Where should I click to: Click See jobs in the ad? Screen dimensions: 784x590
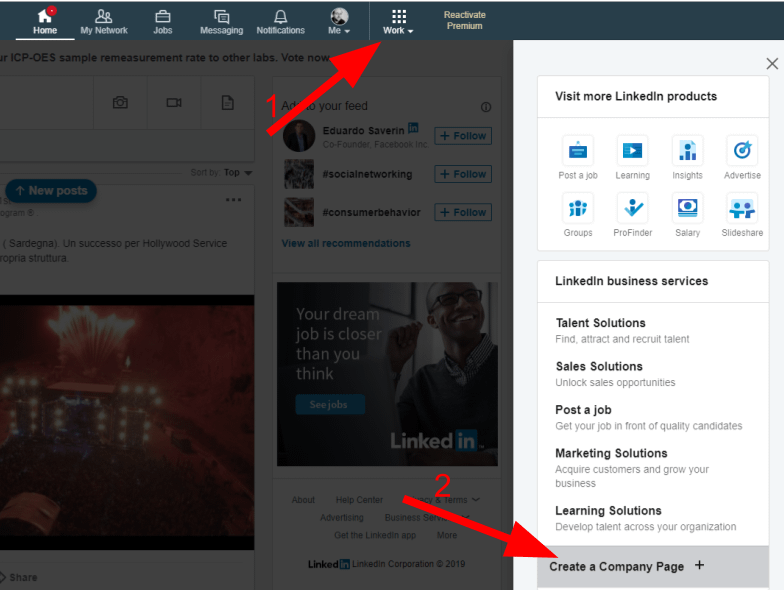tap(330, 404)
